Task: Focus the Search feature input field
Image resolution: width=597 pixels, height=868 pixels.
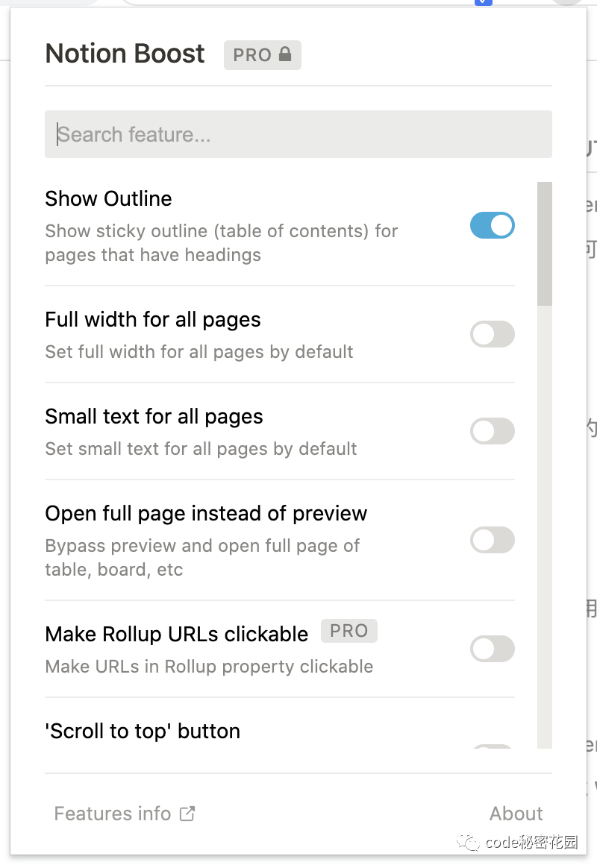Action: [298, 134]
